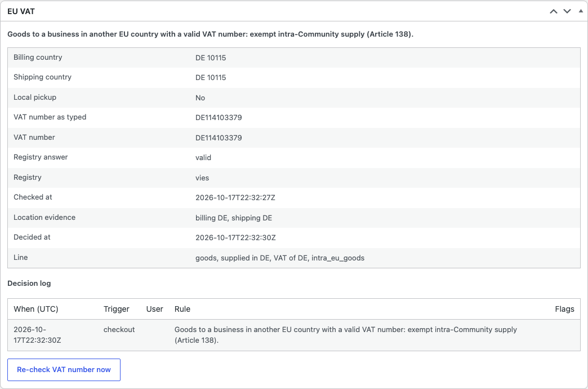Image resolution: width=588 pixels, height=389 pixels.
Task: Select Decided at timestamp in details table
Action: (235, 238)
